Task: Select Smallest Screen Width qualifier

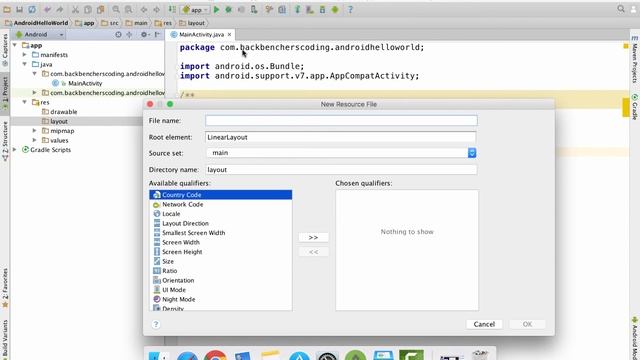Action: tap(220, 233)
